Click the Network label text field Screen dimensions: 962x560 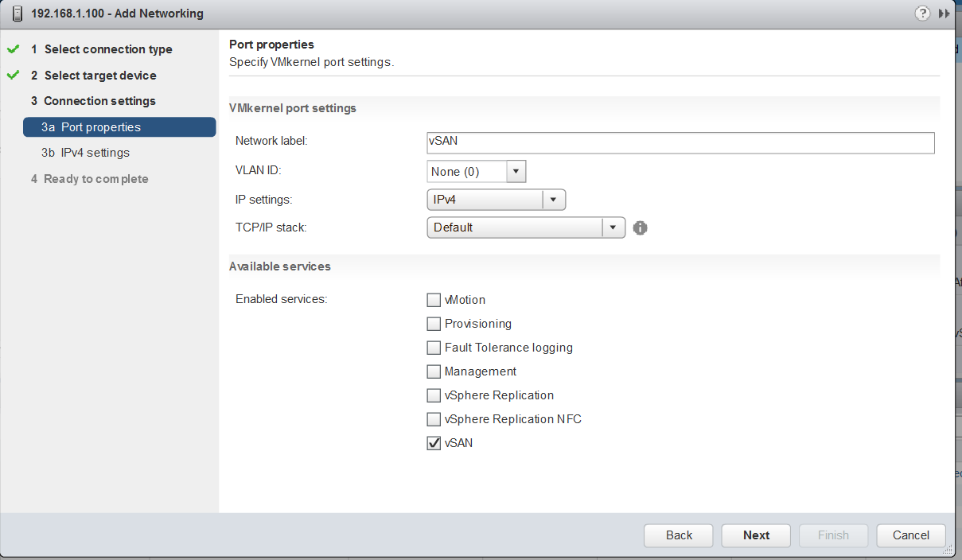680,142
